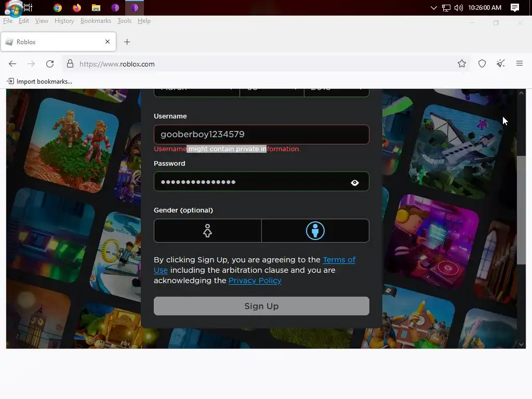Open the File menu
Viewport: 532px width, 399px height.
(8, 21)
